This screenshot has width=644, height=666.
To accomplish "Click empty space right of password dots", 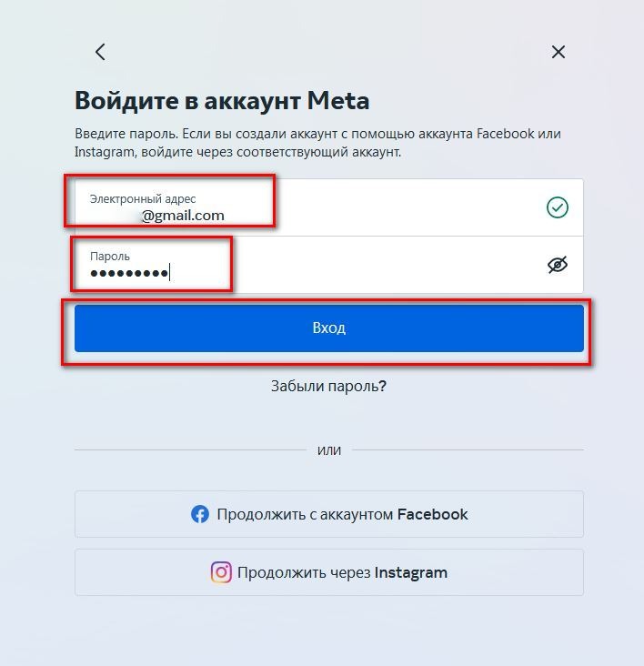I will point(364,271).
